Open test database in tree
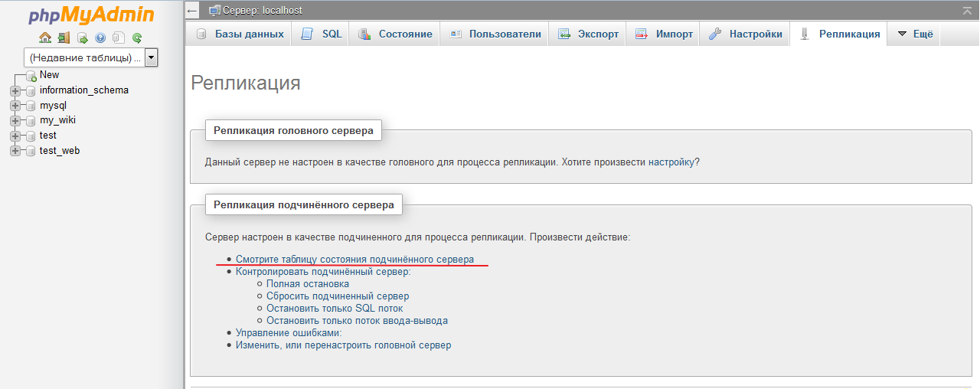Screen dimensions: 980x389 point(48,136)
